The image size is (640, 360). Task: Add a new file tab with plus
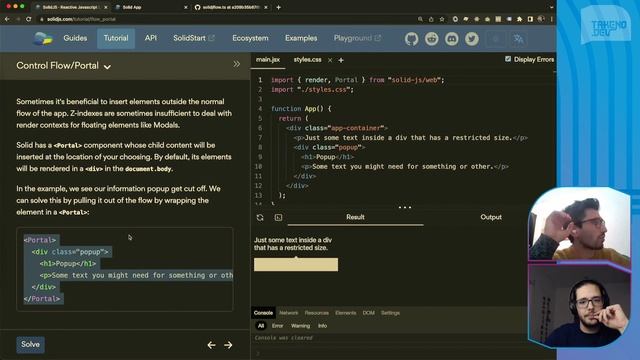(341, 60)
